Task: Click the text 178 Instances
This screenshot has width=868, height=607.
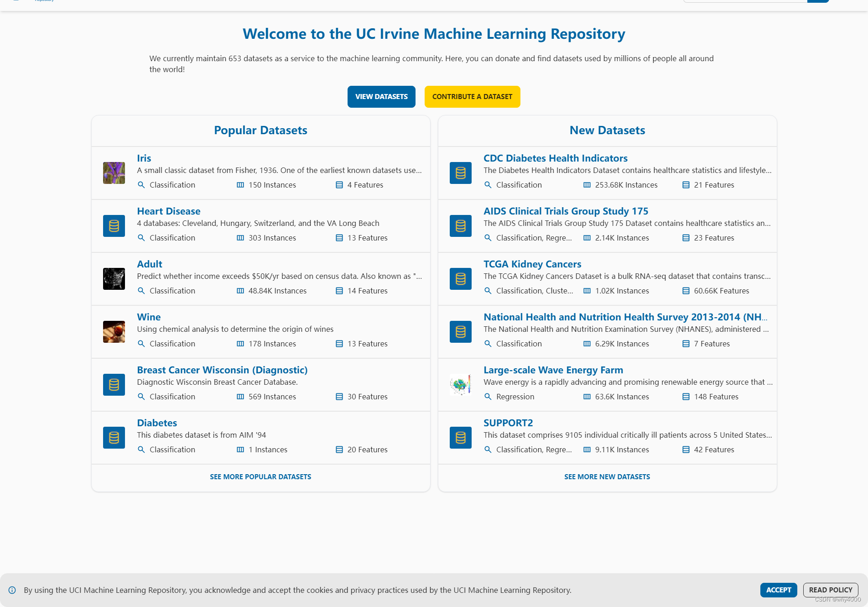Action: (272, 344)
